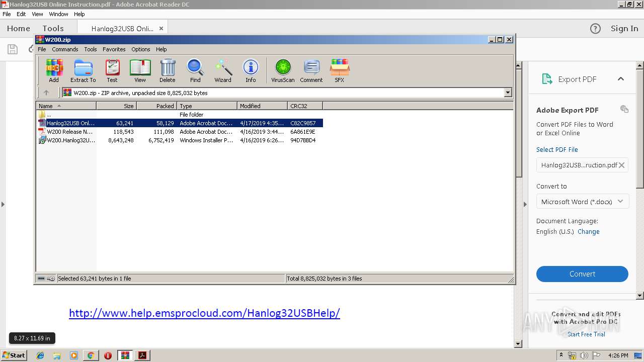The image size is (644, 362).
Task: Click the Comment icon in WinRAR
Action: pyautogui.click(x=311, y=70)
